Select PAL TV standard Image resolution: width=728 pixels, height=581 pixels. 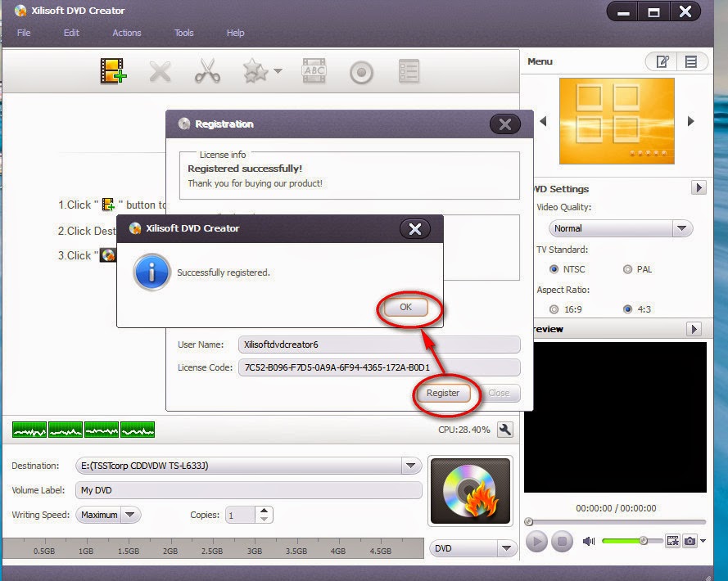pyautogui.click(x=627, y=269)
